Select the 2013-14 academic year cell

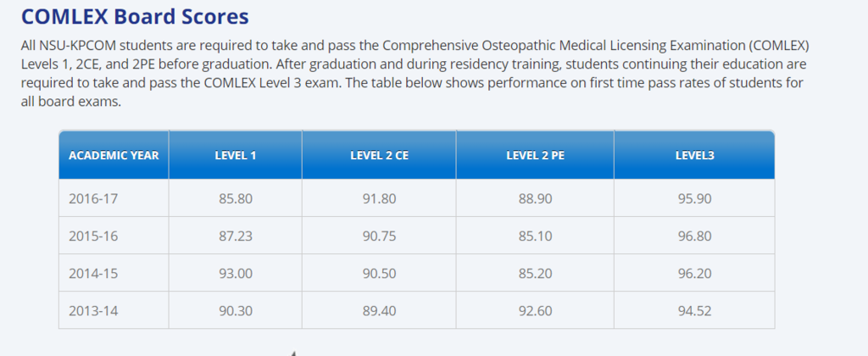[92, 311]
